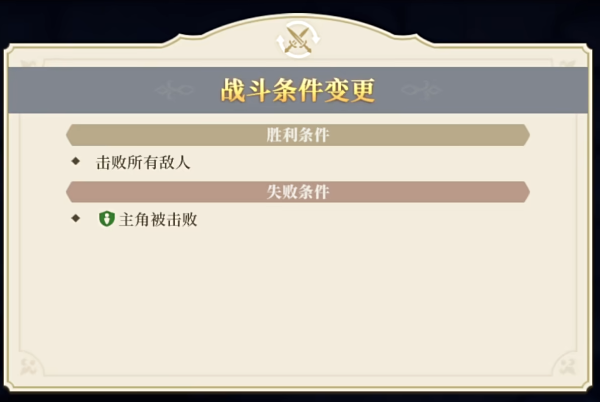
Task: Click the bottom-left corner ornament of panel
Action: coord(27,366)
